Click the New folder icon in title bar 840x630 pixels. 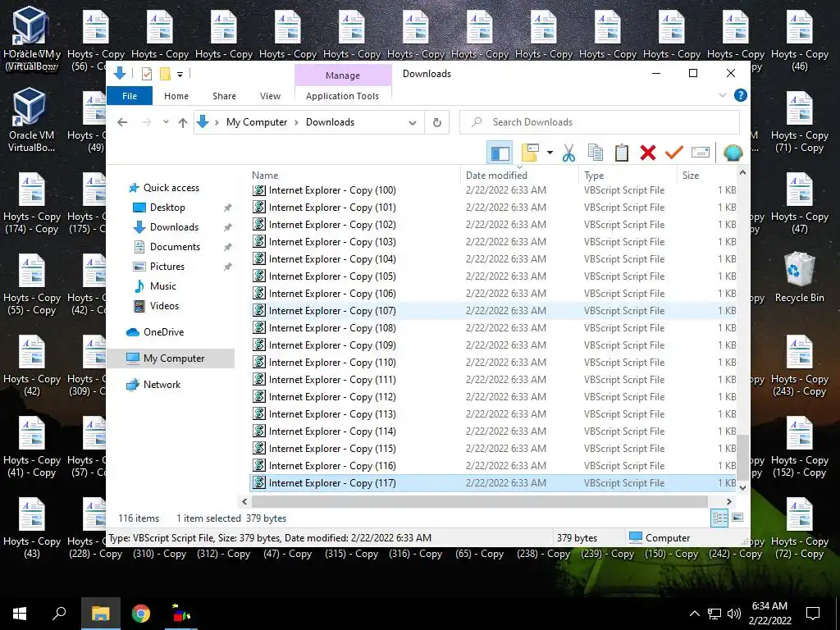(165, 74)
